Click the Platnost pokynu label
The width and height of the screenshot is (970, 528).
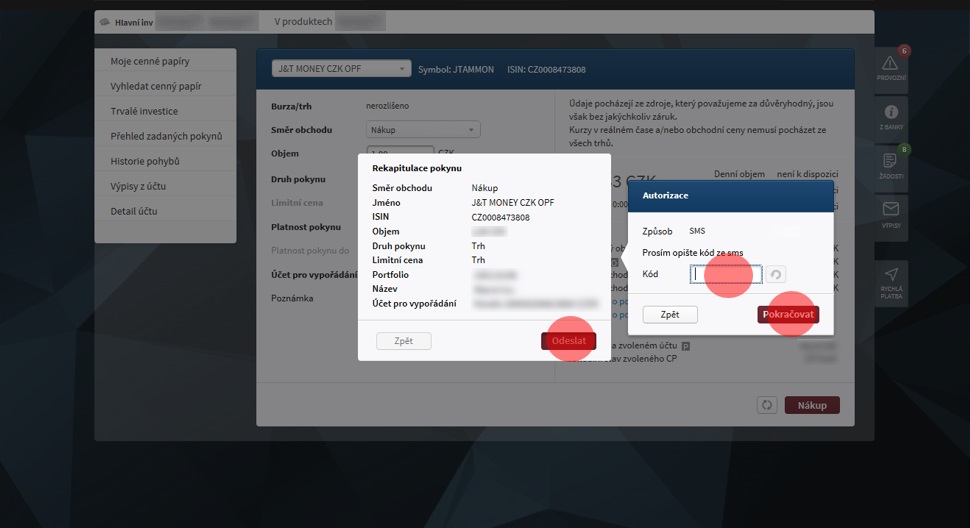(x=306, y=227)
